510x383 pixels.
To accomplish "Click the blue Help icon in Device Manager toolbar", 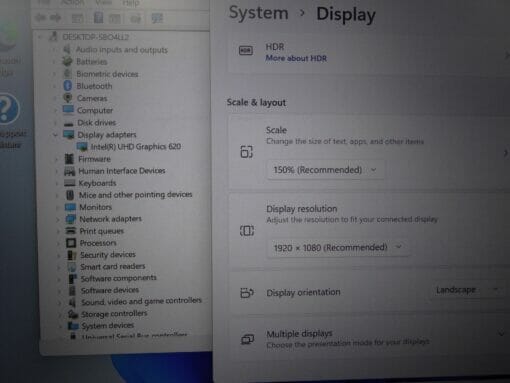I will click(x=98, y=18).
